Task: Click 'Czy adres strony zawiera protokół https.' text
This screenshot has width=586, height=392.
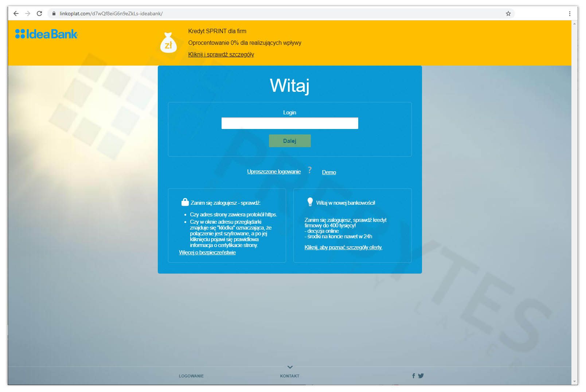Action: click(x=233, y=215)
